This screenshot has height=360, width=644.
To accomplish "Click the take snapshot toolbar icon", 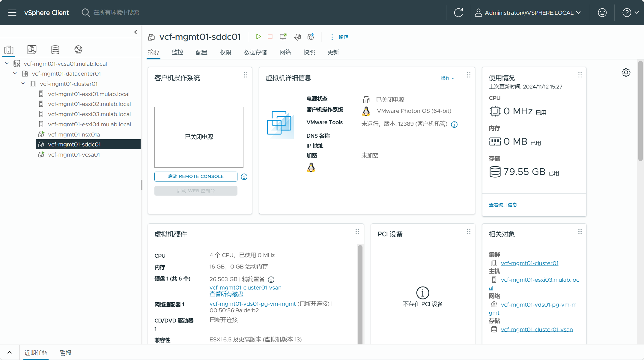I will pos(311,37).
